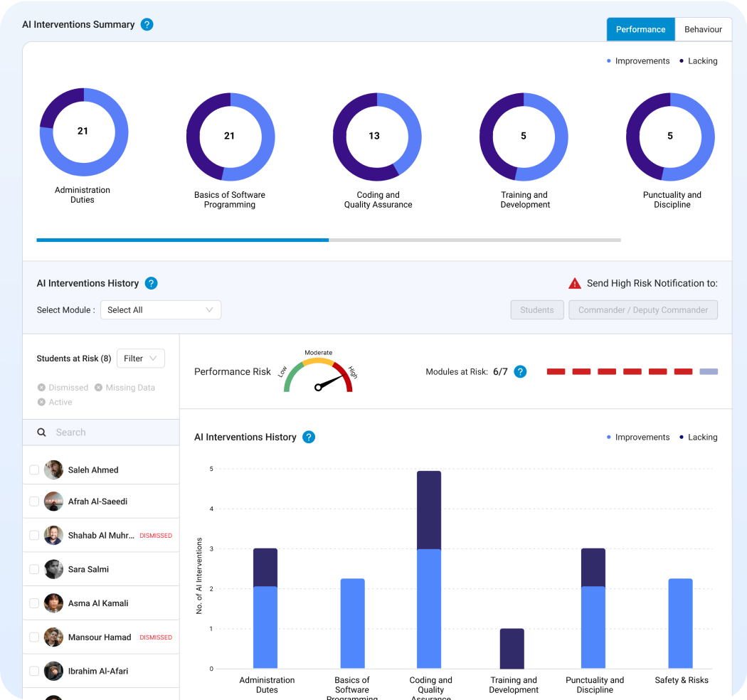Click Shahab Al Muhr's avatar photo

pos(53,536)
